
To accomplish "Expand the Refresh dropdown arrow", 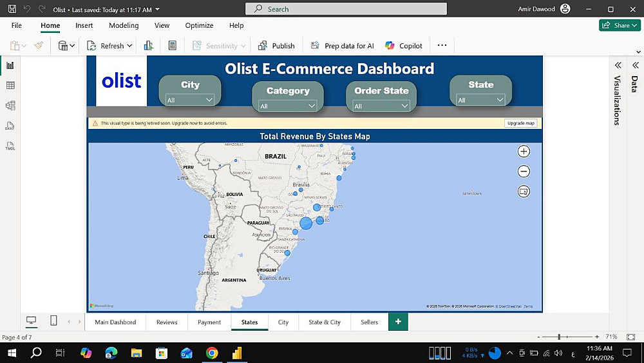I will (129, 46).
